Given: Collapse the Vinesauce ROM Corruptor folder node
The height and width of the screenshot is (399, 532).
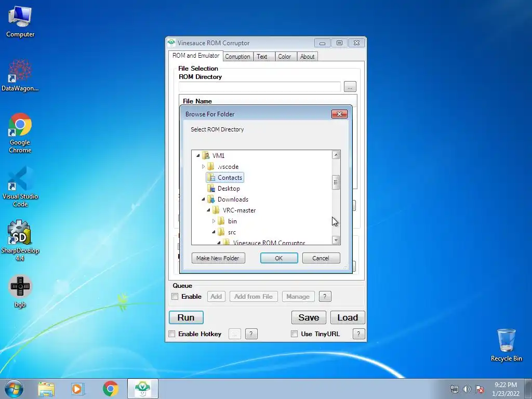Looking at the screenshot, I should coord(219,242).
